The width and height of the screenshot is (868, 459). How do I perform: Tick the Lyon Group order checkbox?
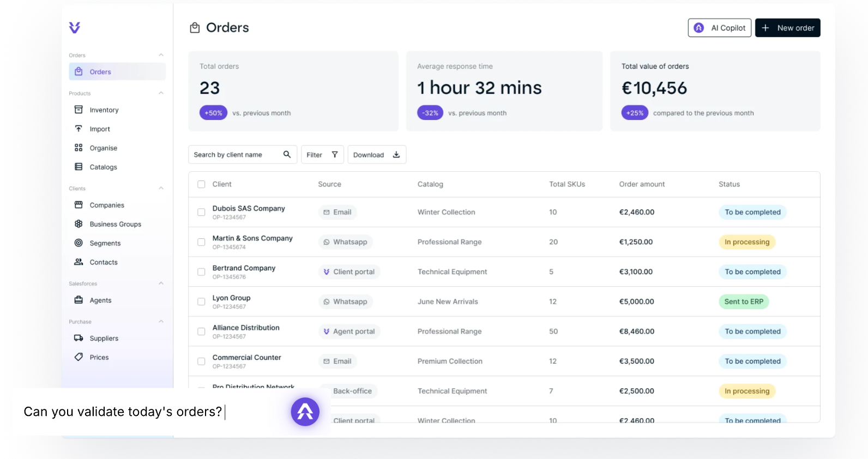(201, 301)
